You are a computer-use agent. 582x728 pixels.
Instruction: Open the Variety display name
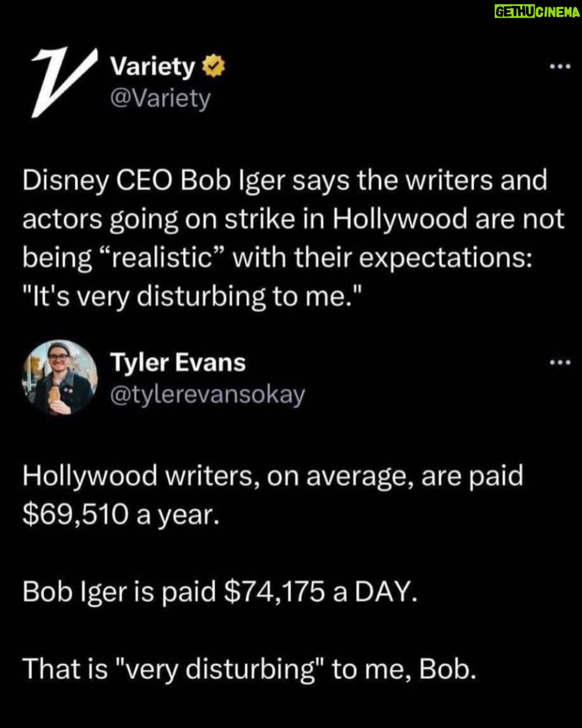tap(153, 68)
